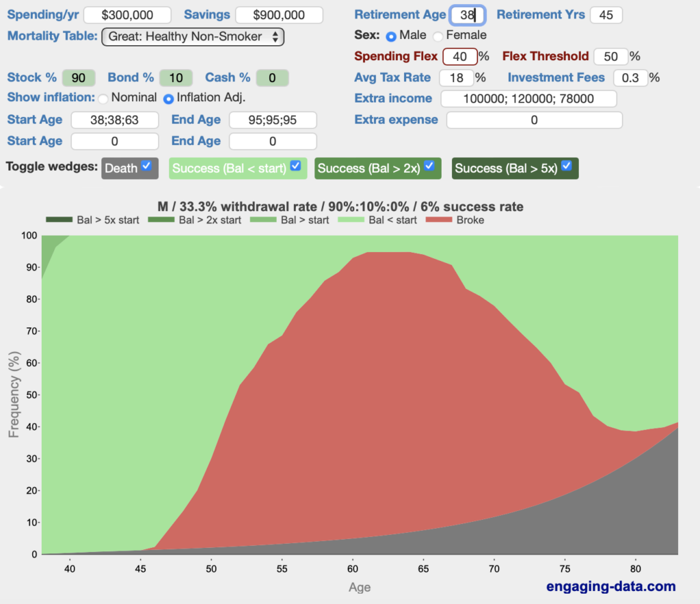The image size is (700, 604).
Task: Click the Bal < start legend swatch
Action: (351, 219)
